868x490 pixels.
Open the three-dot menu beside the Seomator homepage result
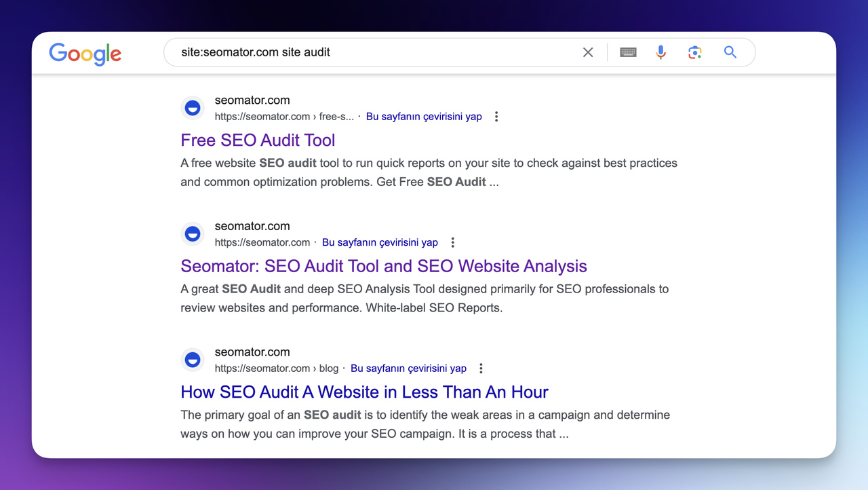452,242
